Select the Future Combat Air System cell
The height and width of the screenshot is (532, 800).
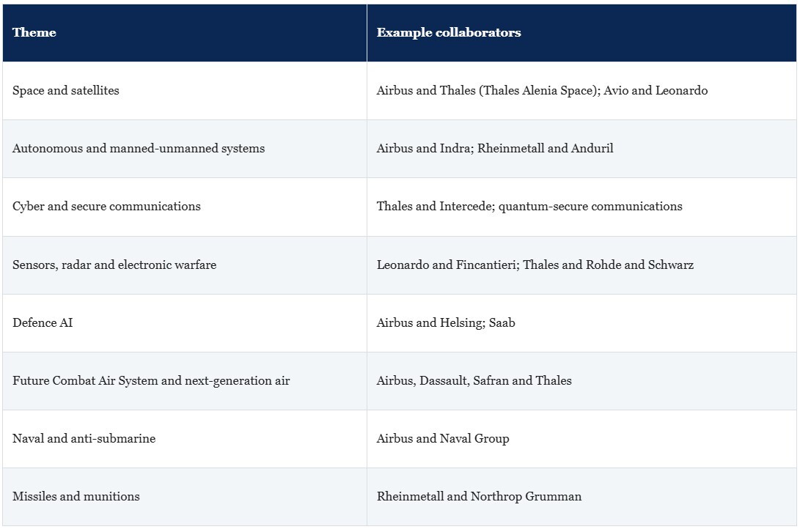point(185,381)
